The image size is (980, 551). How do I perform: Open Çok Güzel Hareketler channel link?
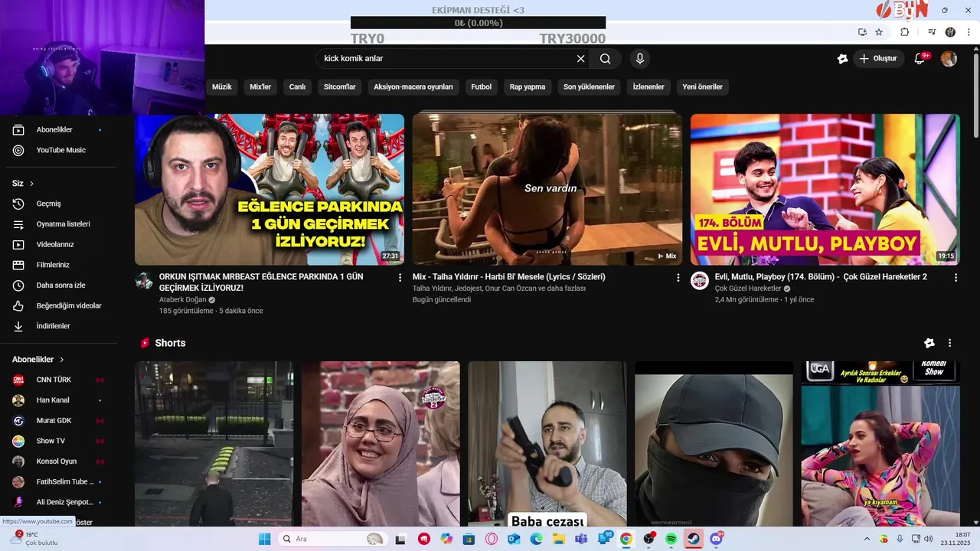click(x=748, y=289)
